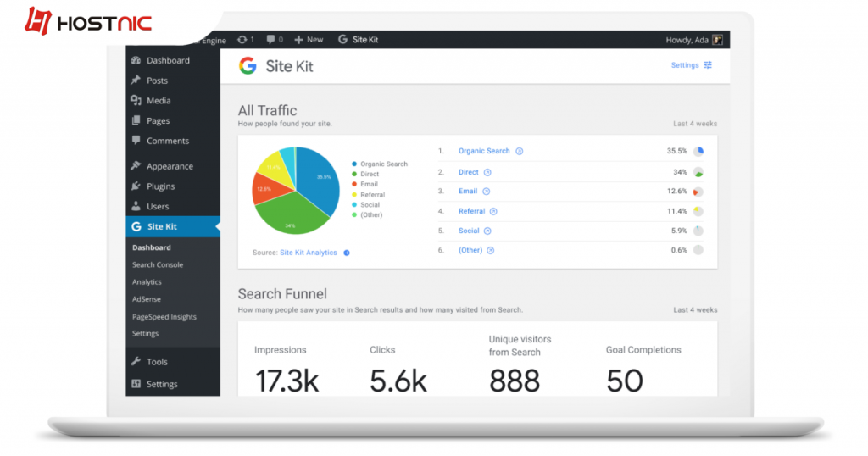Screen dimensions: 868x456
Task: Click the Appearance paintbrush icon
Action: pyautogui.click(x=136, y=165)
